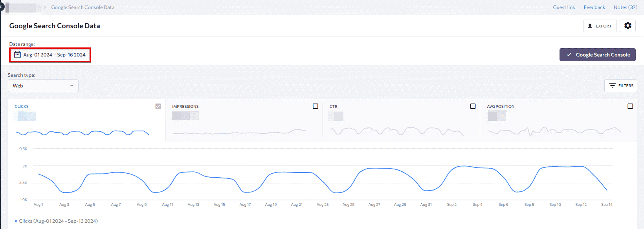This screenshot has height=229, width=644.
Task: Click the filter lines icon in Filters
Action: click(612, 86)
